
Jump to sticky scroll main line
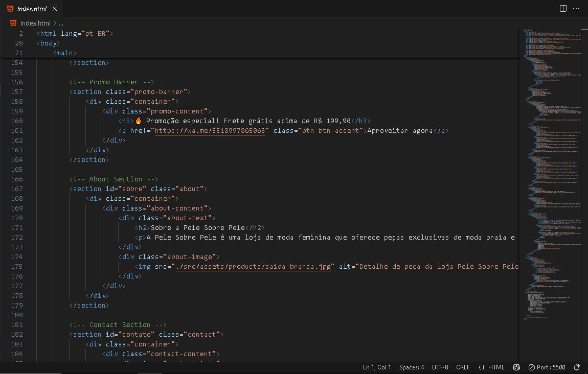tap(64, 53)
